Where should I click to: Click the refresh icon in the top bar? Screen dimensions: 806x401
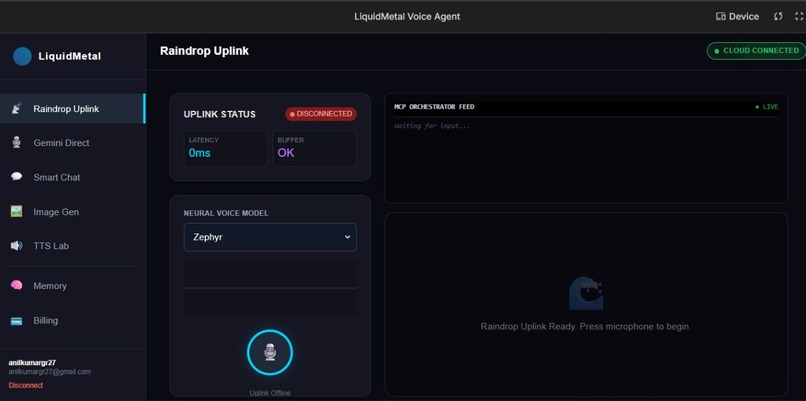pos(778,16)
